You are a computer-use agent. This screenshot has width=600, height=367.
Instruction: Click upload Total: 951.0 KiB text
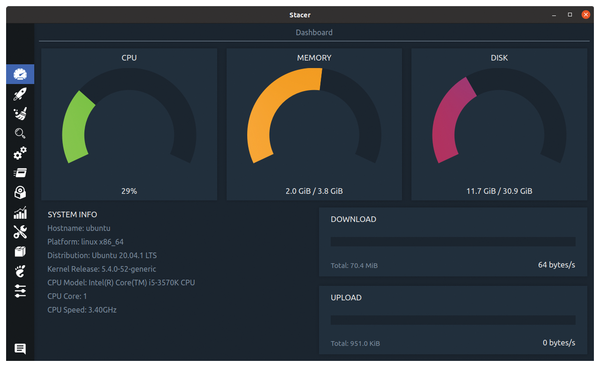[x=355, y=344]
